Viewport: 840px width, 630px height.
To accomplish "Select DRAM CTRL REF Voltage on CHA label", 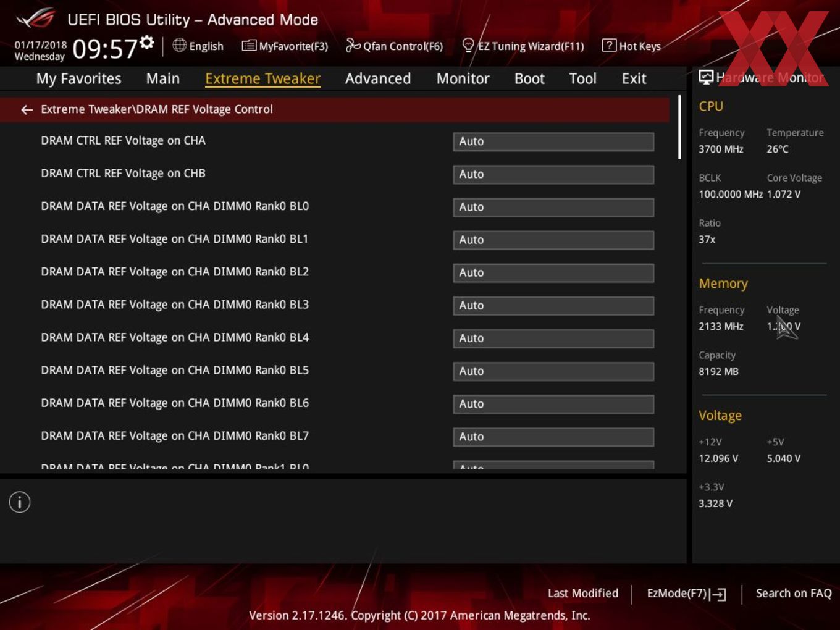I will pyautogui.click(x=123, y=141).
